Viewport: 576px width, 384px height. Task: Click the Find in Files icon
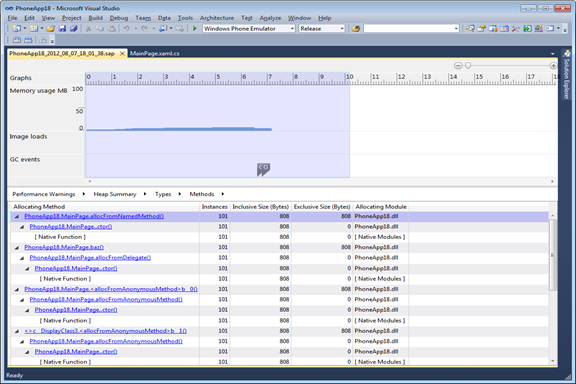[356, 28]
